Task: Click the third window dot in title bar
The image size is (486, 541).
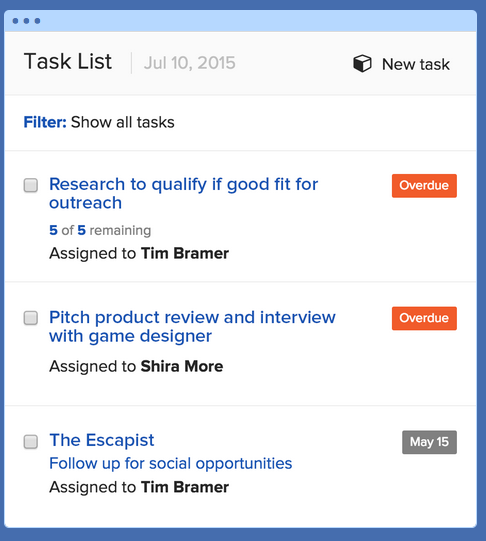Action: 37,21
